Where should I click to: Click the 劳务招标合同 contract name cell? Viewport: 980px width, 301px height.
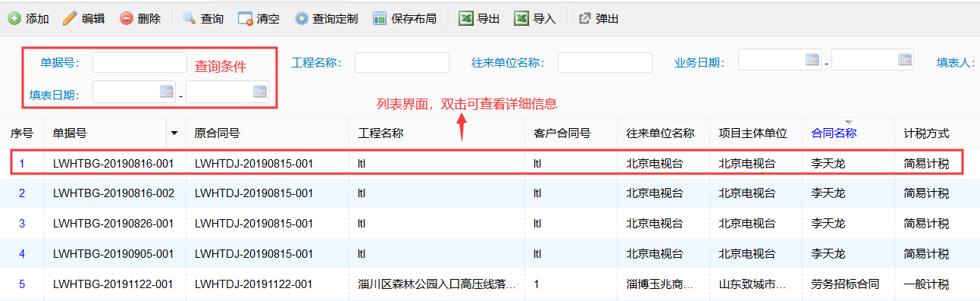pos(845,284)
